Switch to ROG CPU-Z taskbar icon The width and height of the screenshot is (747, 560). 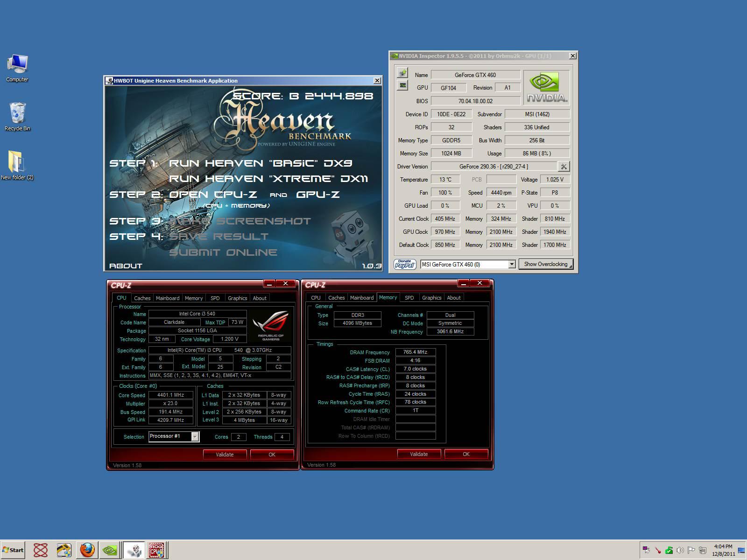tap(157, 550)
